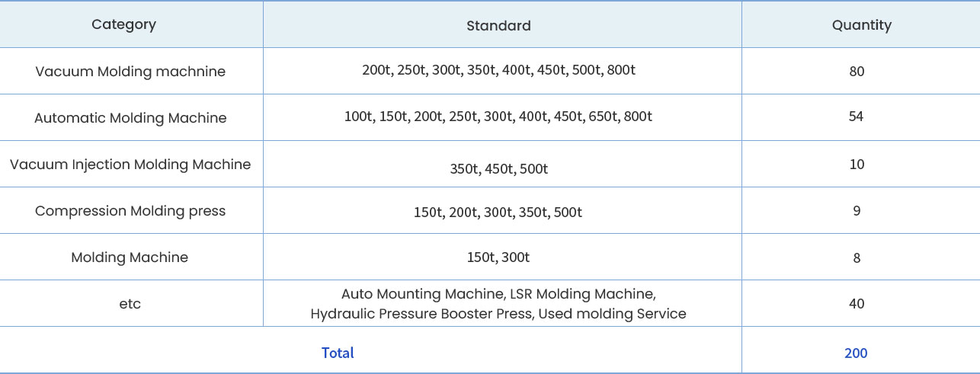Select the Molding Machine category cell
Screen dimensions: 980x374
coord(130,257)
